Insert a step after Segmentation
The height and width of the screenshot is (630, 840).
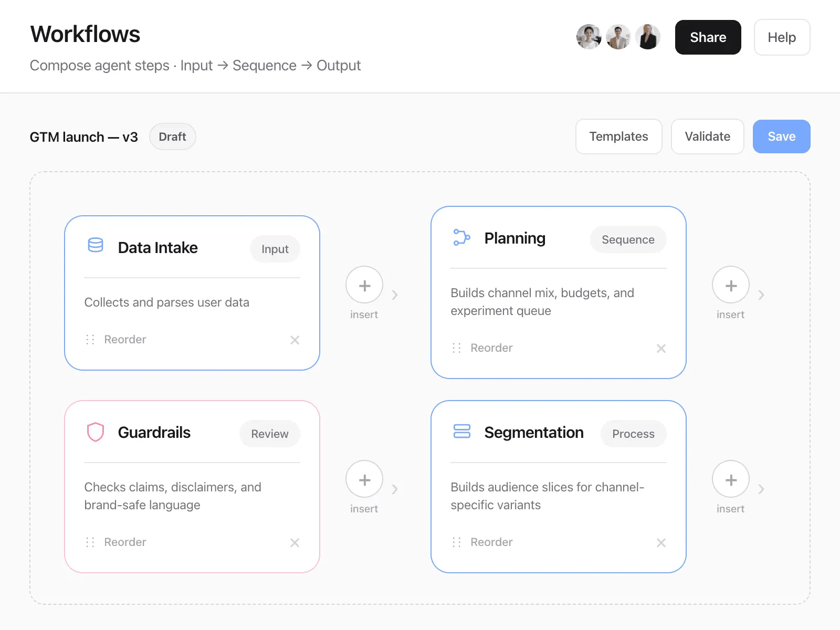tap(731, 479)
